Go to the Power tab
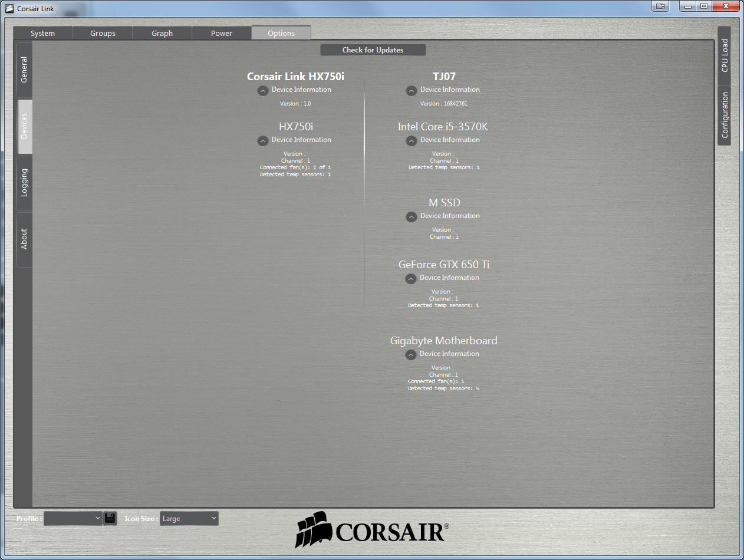 (x=222, y=33)
